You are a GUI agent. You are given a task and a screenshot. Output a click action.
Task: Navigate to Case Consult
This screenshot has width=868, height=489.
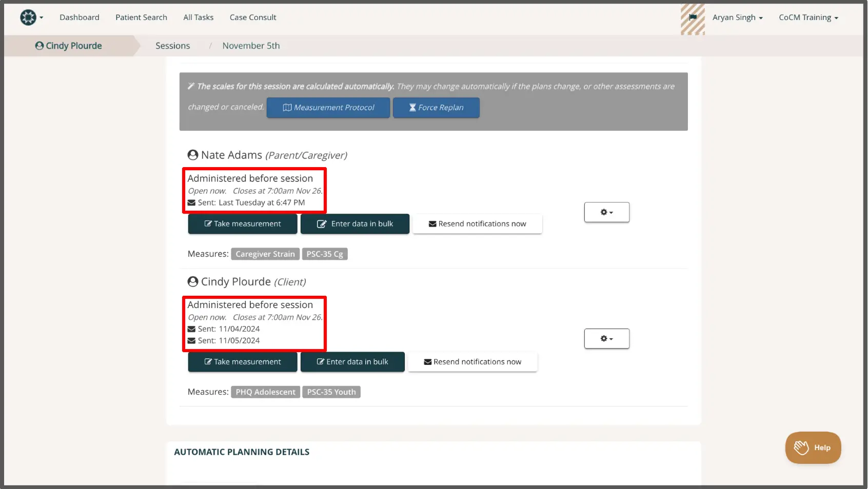252,17
